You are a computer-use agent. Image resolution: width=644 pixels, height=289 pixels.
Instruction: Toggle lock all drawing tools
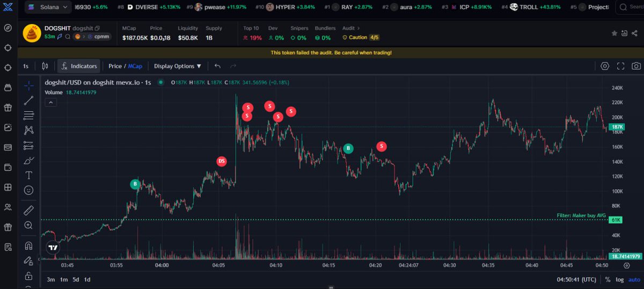[28, 276]
